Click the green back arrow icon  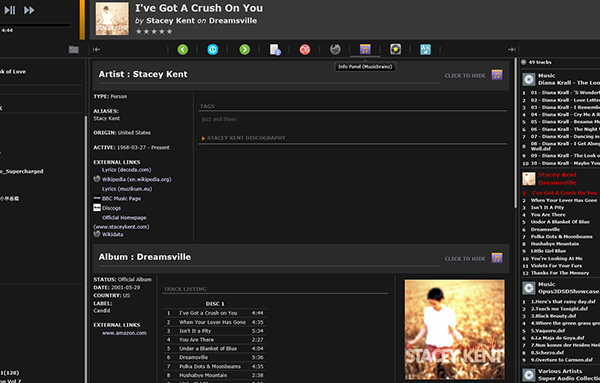click(x=183, y=49)
